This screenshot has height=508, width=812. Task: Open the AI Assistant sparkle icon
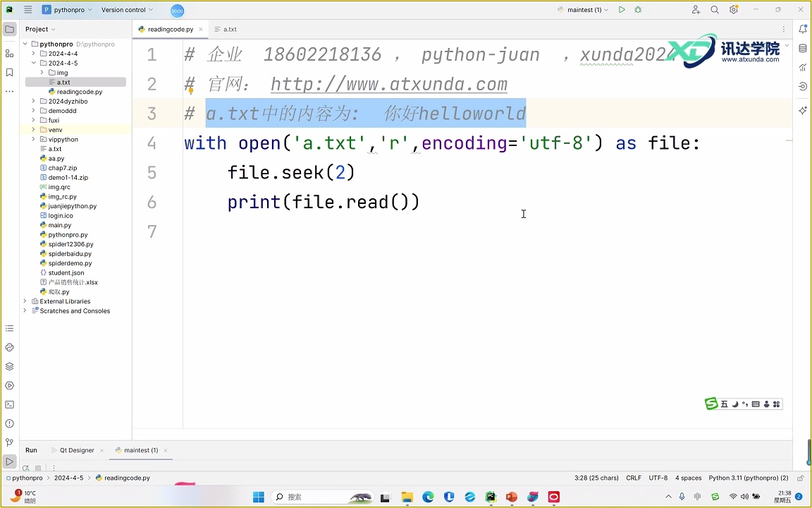pyautogui.click(x=803, y=111)
